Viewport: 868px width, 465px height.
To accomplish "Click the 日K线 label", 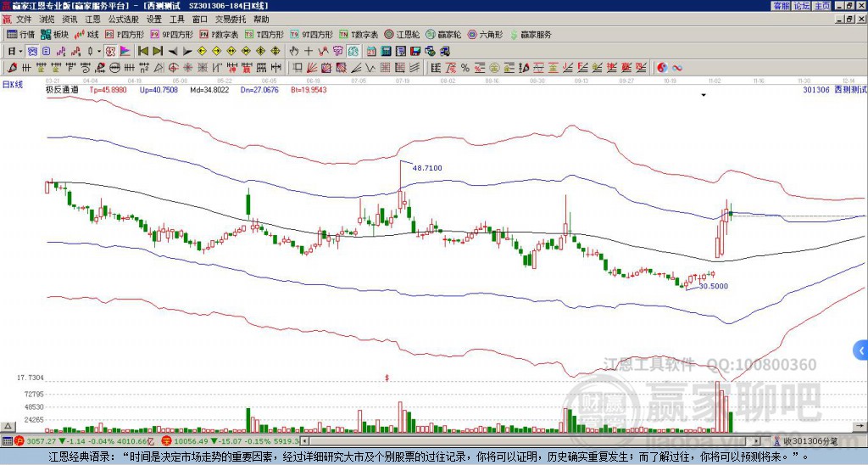I will click(x=12, y=84).
